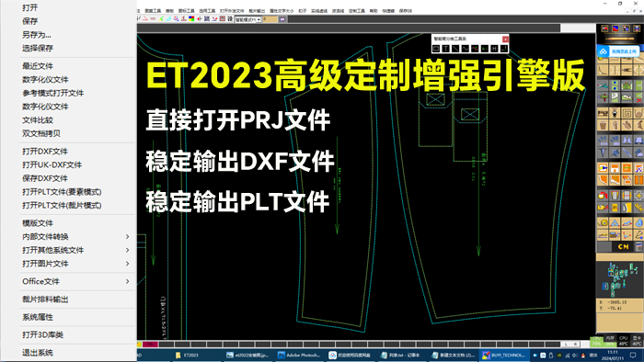Open 属性文字大小 menu in menu bar

click(x=282, y=11)
